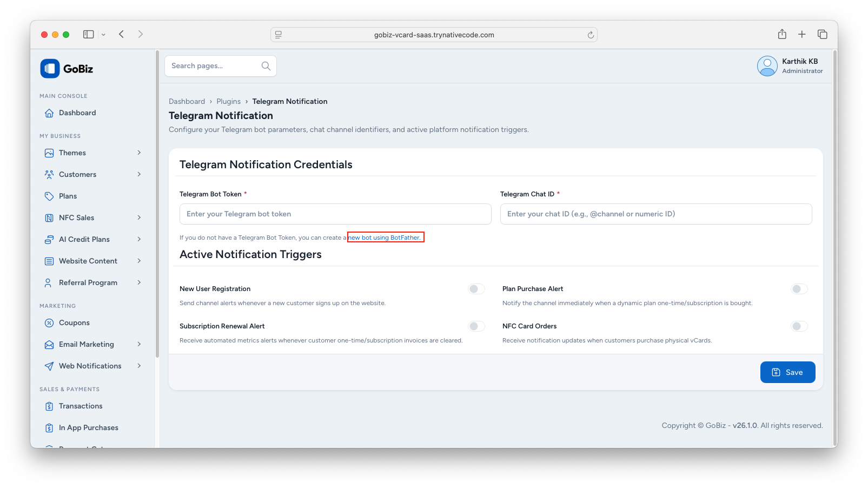The height and width of the screenshot is (488, 868).
Task: Expand the Email Marketing chevron
Action: 139,344
